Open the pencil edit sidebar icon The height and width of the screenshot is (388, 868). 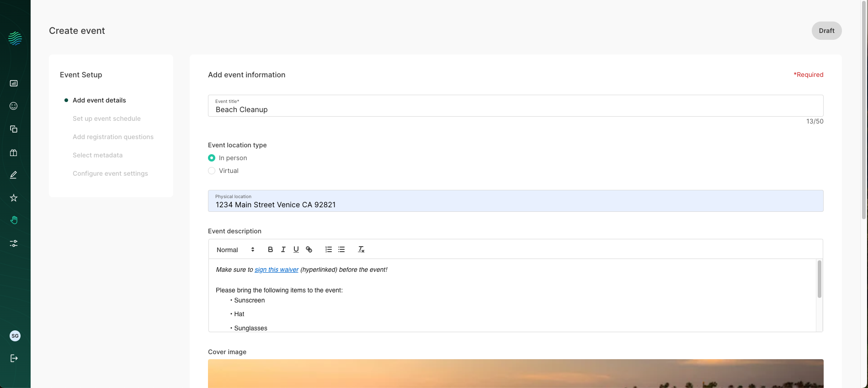[14, 175]
